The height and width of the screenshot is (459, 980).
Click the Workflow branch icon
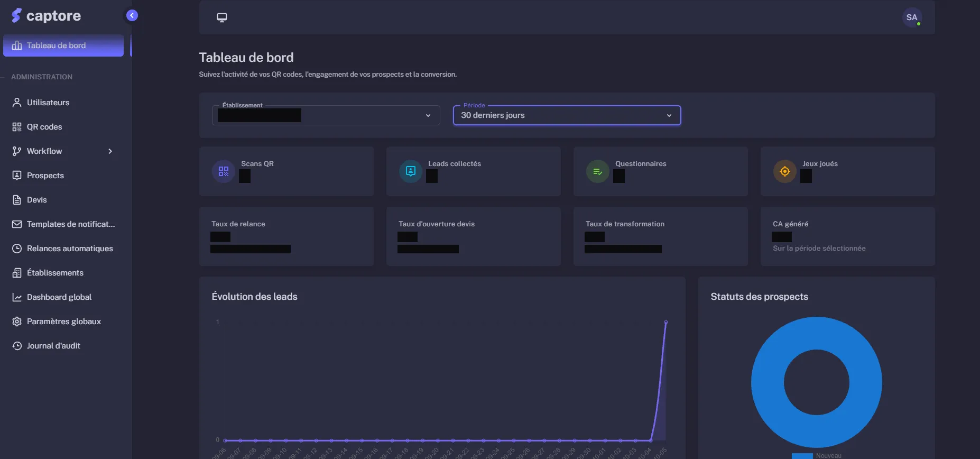tap(17, 151)
